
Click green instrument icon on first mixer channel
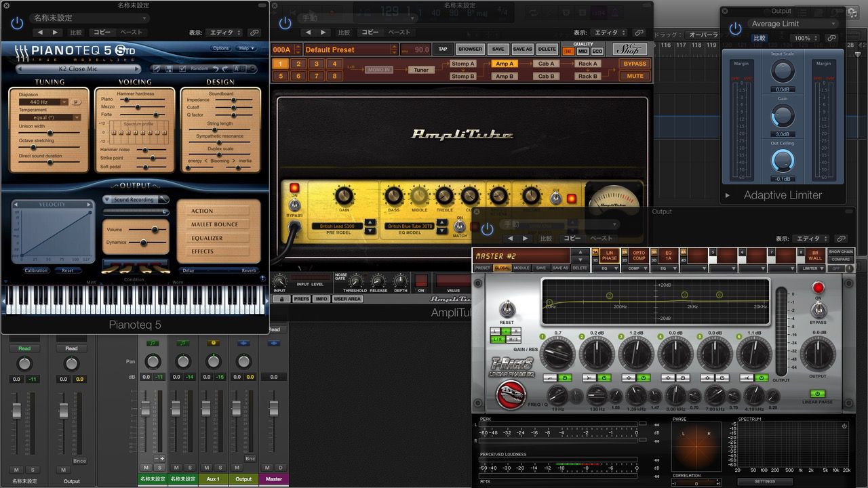tap(152, 343)
